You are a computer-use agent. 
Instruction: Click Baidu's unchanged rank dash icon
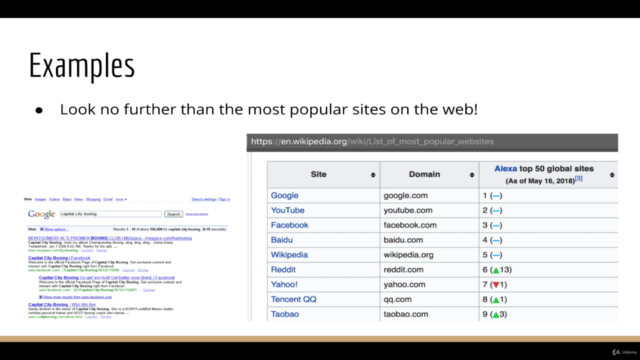click(496, 240)
